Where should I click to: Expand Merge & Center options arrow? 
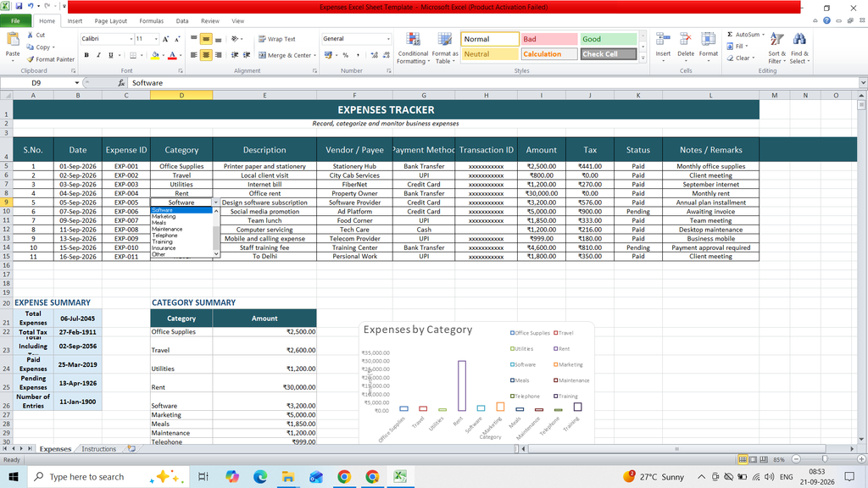click(315, 55)
